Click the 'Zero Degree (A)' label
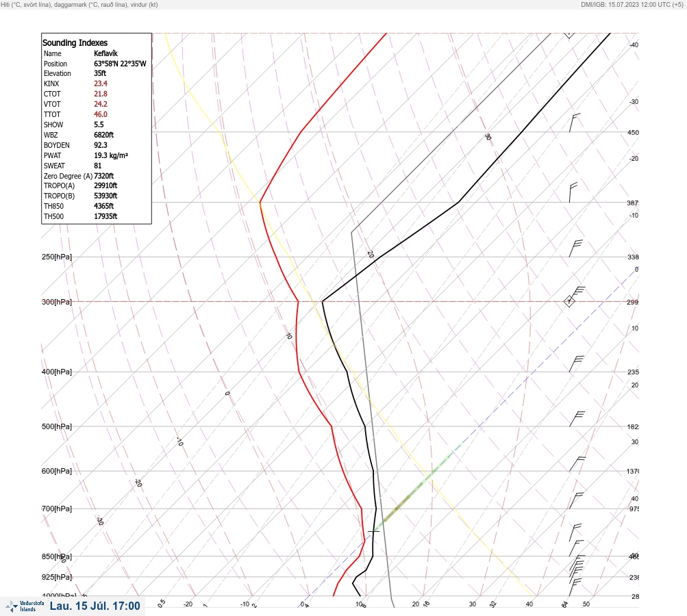 tap(68, 176)
